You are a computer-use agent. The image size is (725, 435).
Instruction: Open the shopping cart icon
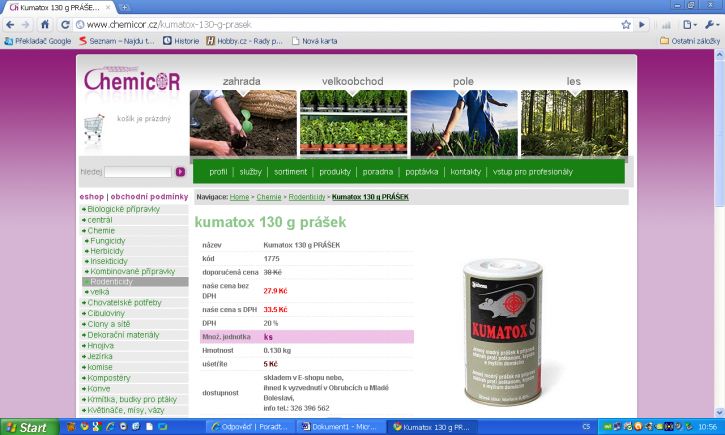tap(94, 128)
